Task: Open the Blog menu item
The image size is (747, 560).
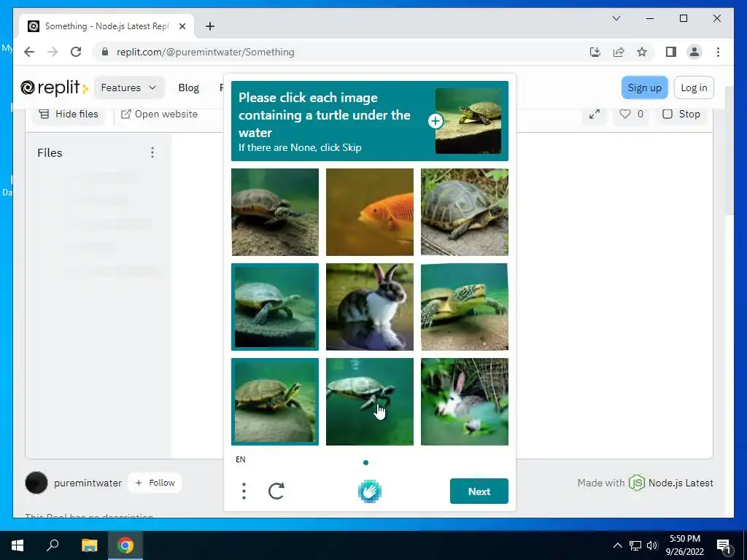Action: pyautogui.click(x=189, y=87)
